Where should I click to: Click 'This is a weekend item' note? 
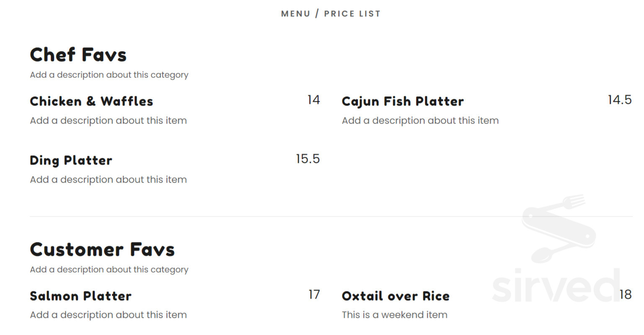[x=394, y=315]
